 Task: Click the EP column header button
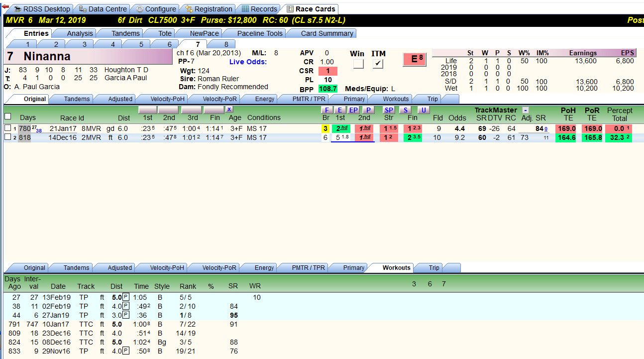pos(353,110)
